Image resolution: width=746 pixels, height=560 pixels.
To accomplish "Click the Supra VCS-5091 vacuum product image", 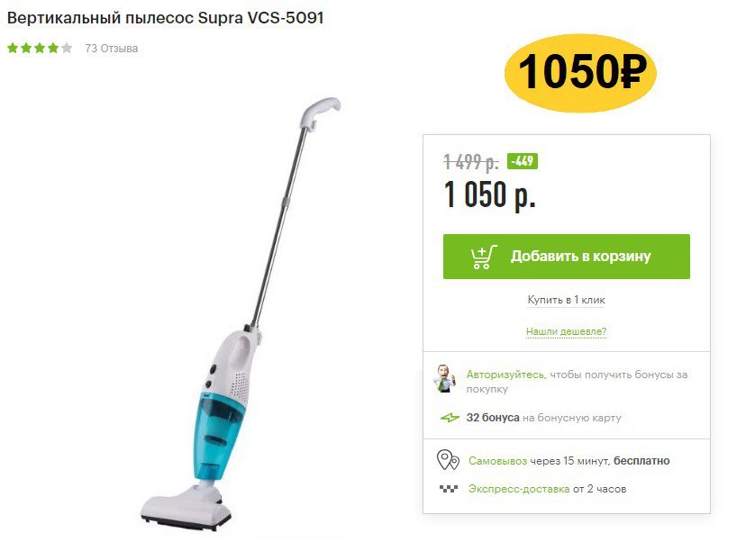I will tap(241, 313).
